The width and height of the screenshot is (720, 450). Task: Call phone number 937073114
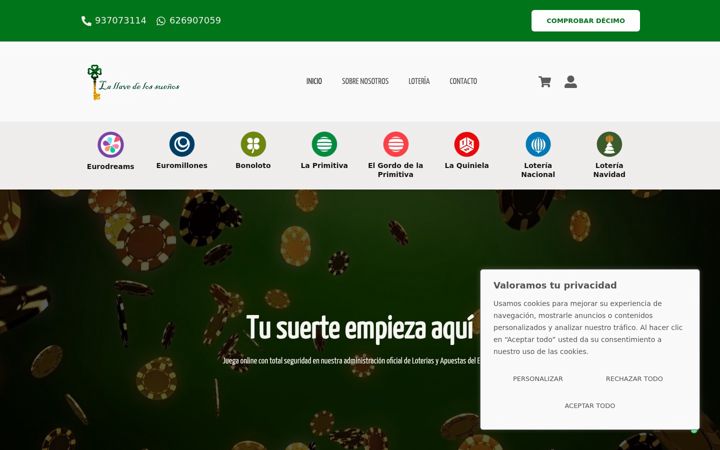pos(120,21)
